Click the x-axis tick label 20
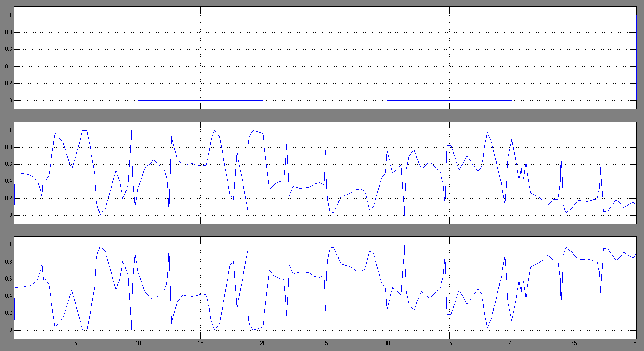 click(x=263, y=343)
